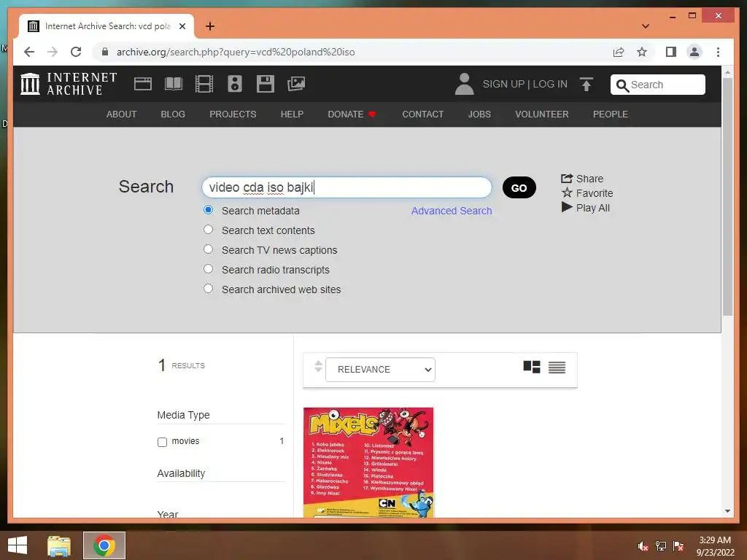
Task: Open the RELEVANCE sort dropdown
Action: click(380, 370)
